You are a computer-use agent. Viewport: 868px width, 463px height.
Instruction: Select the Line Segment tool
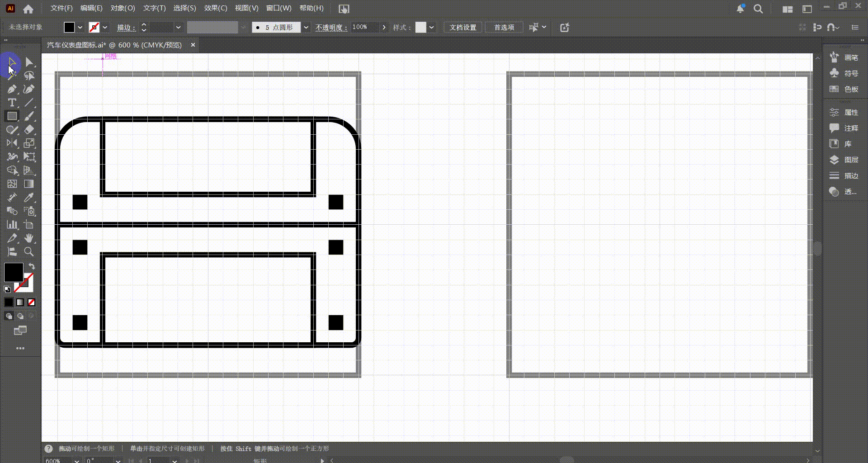(29, 103)
